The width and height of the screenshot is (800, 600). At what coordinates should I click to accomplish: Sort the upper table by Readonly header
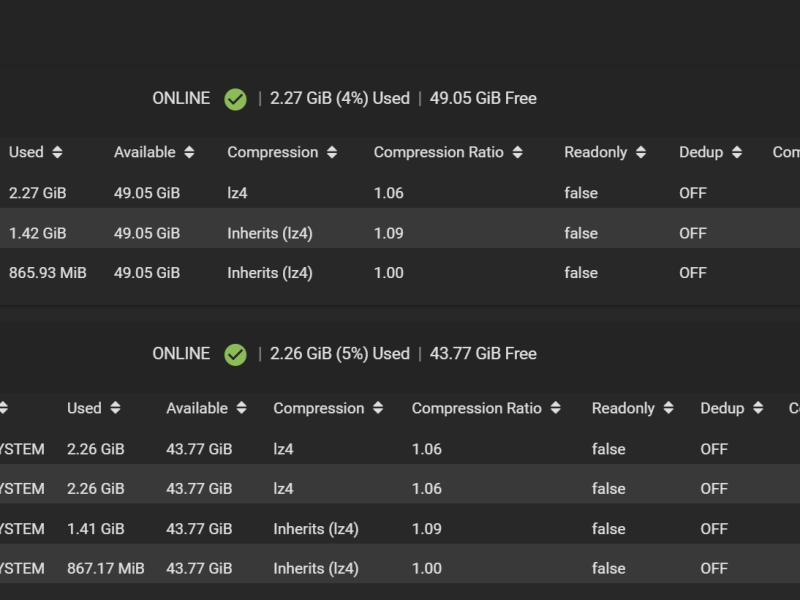point(596,153)
